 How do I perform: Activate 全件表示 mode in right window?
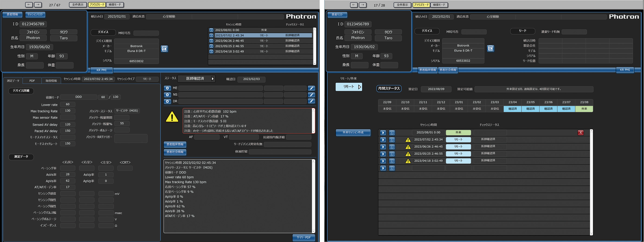tap(402, 5)
